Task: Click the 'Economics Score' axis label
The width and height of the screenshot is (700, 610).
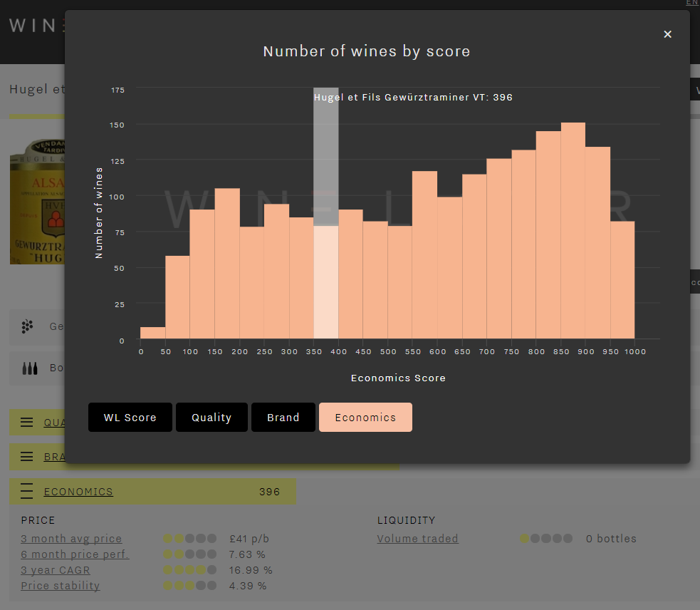Action: [x=398, y=378]
